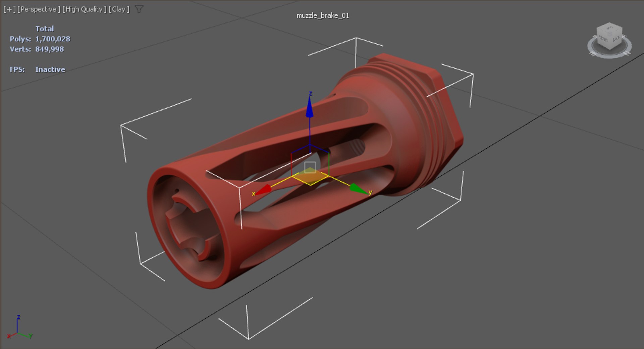Image resolution: width=644 pixels, height=349 pixels.
Task: Click the viewport filter funnel icon
Action: point(139,9)
